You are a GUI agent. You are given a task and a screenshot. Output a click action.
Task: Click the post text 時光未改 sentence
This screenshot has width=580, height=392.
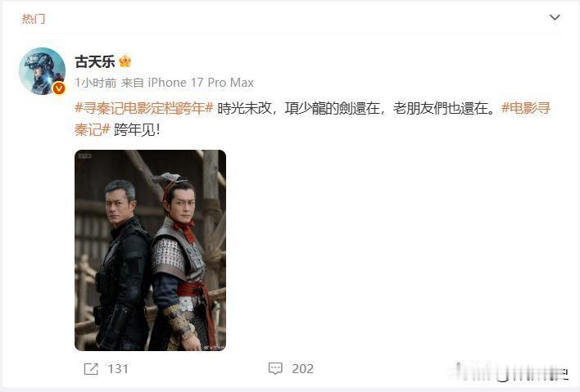pyautogui.click(x=357, y=108)
